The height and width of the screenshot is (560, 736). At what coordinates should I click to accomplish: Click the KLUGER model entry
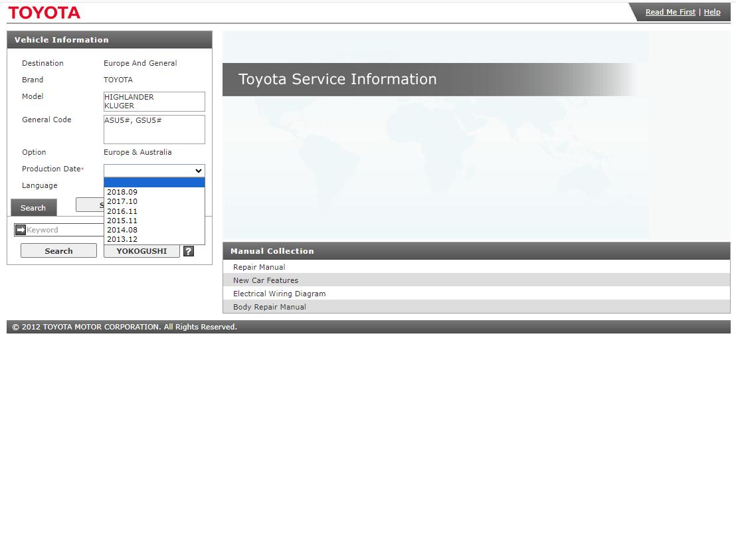pos(119,106)
